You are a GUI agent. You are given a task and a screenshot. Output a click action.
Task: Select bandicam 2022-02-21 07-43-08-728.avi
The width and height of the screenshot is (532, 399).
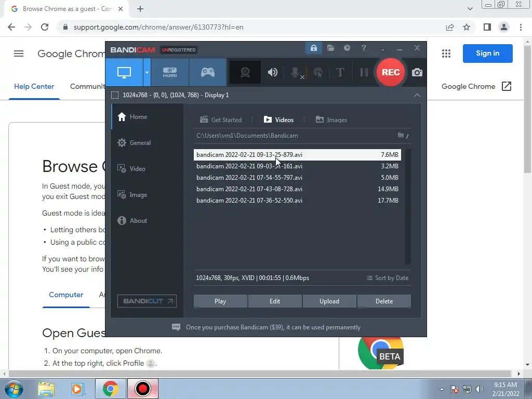pos(297,189)
